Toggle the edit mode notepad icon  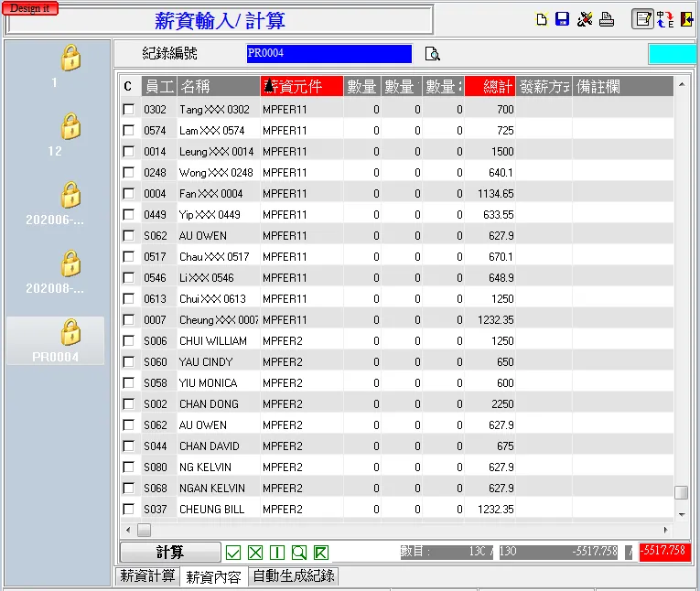[643, 19]
